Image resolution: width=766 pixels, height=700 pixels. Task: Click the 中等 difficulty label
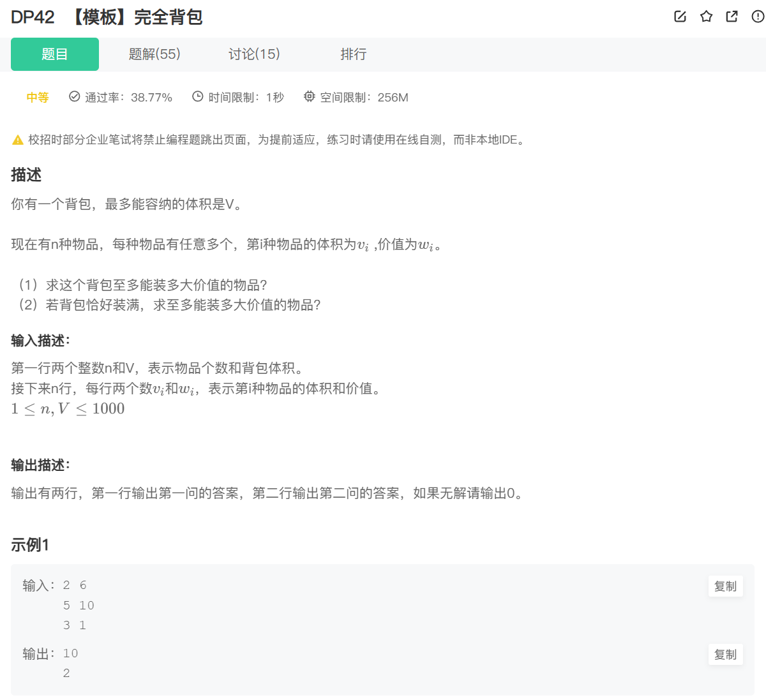(x=36, y=97)
